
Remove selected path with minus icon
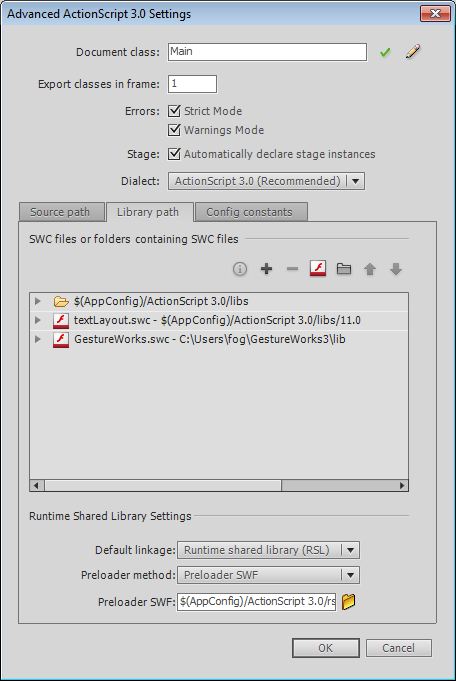(292, 269)
